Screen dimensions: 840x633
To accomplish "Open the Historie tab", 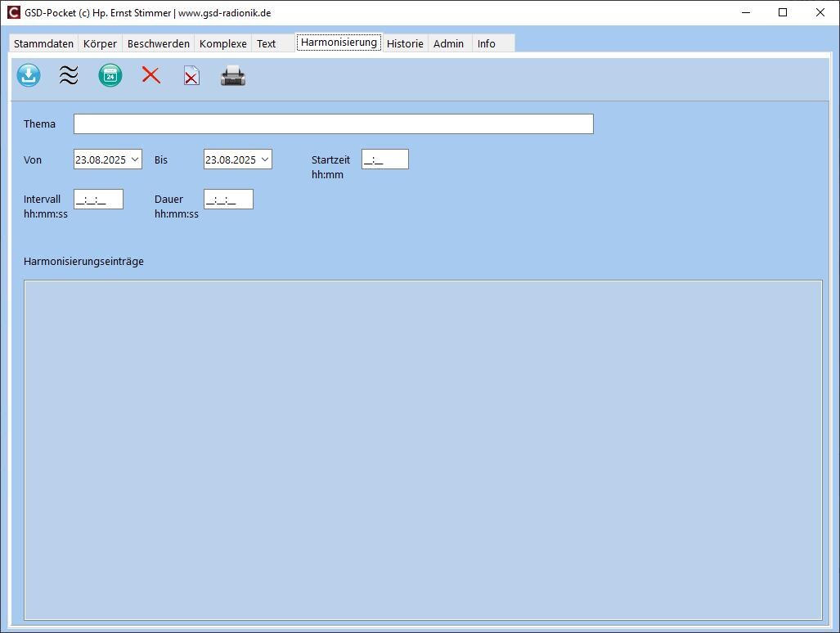I will (x=405, y=43).
